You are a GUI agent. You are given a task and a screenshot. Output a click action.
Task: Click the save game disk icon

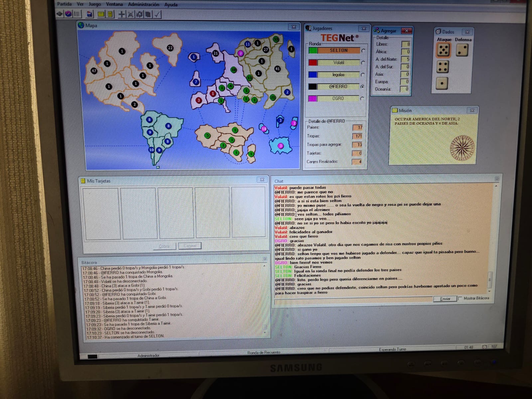[x=89, y=14]
